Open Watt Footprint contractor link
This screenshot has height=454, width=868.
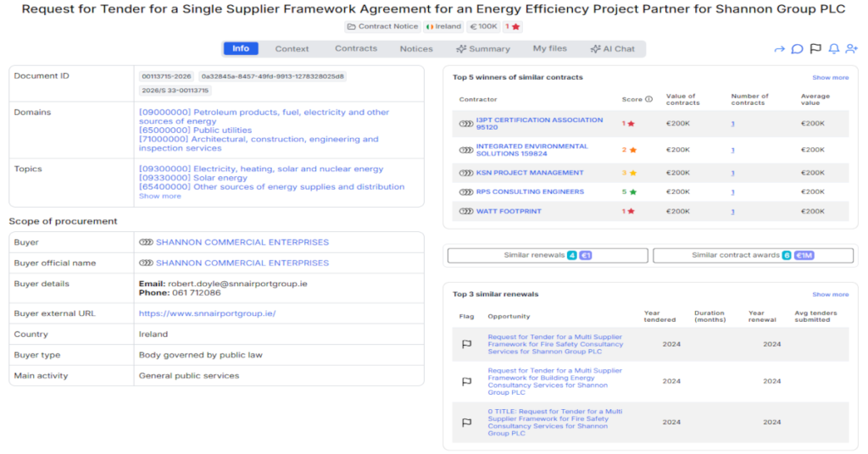tap(509, 211)
